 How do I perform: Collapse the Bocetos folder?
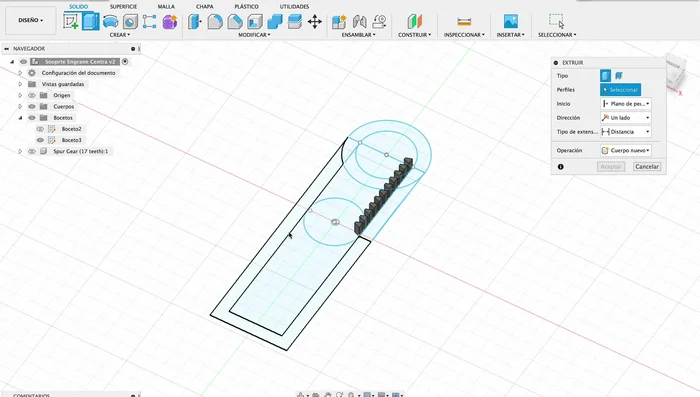point(20,118)
